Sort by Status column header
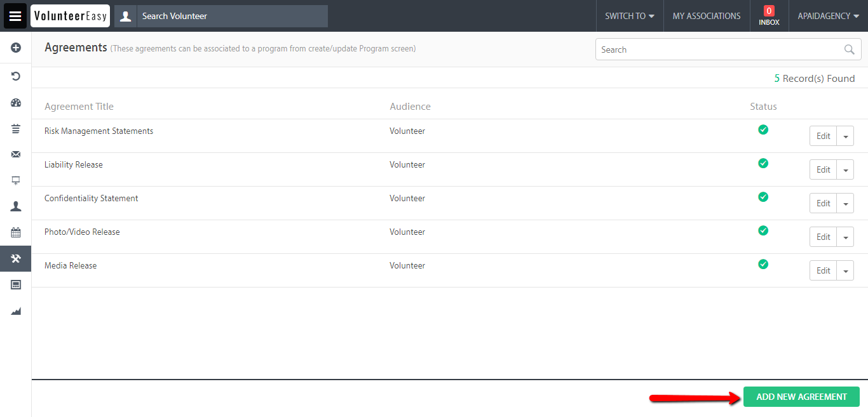 763,107
